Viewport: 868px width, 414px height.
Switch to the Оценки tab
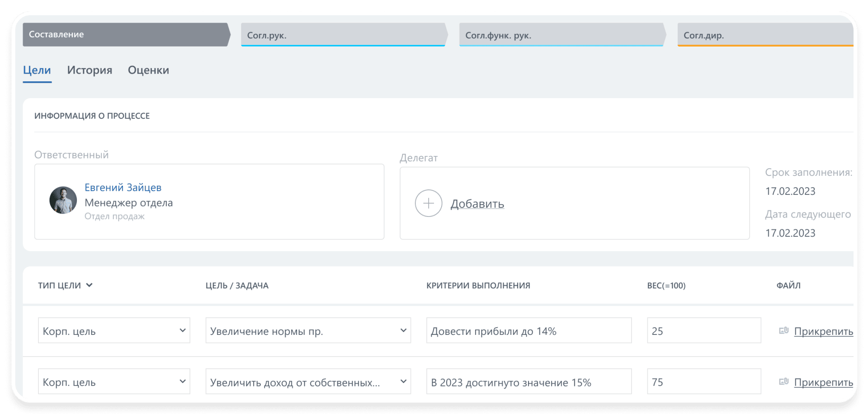[148, 71]
